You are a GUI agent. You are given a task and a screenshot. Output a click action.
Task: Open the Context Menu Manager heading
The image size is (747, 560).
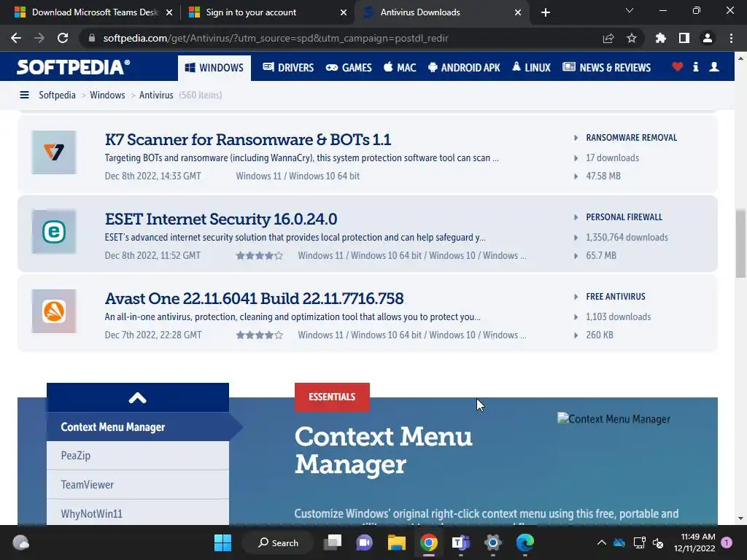[384, 450]
